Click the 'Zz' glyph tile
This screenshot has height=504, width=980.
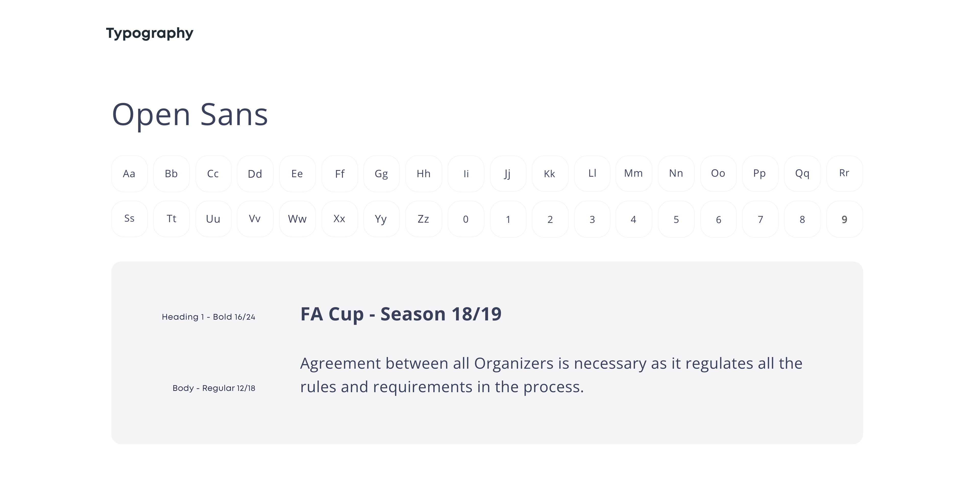click(423, 219)
